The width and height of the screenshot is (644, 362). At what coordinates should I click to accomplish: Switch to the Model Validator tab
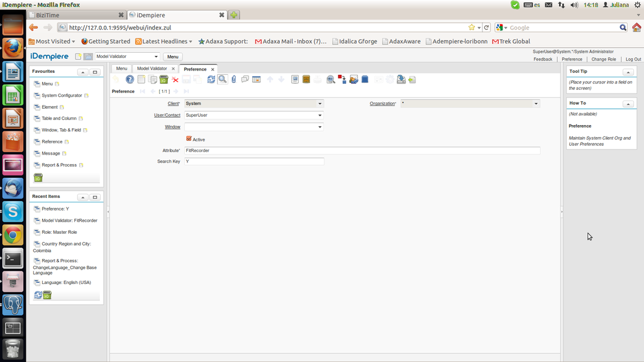click(x=152, y=69)
